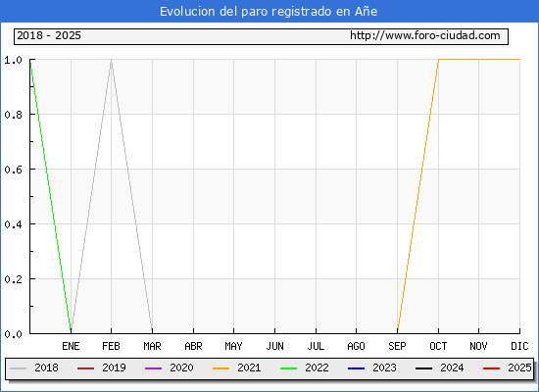Click the NOV month axis label
The image size is (539, 392).
478,346
